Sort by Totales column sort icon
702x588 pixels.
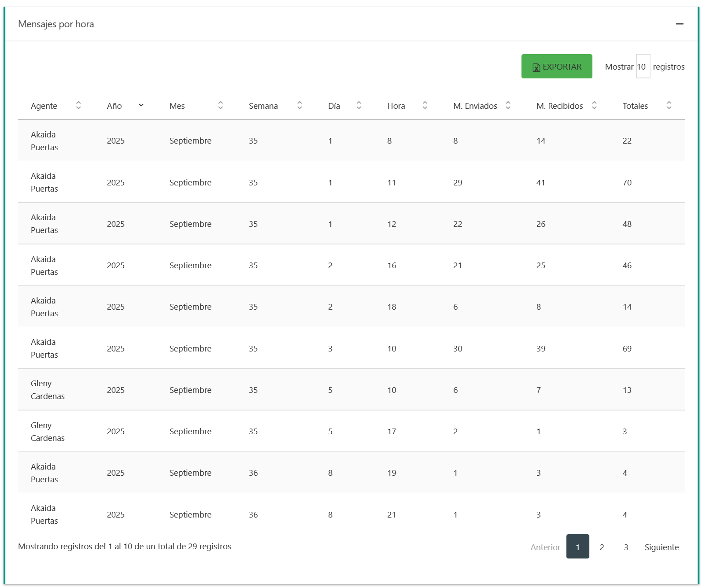669,105
